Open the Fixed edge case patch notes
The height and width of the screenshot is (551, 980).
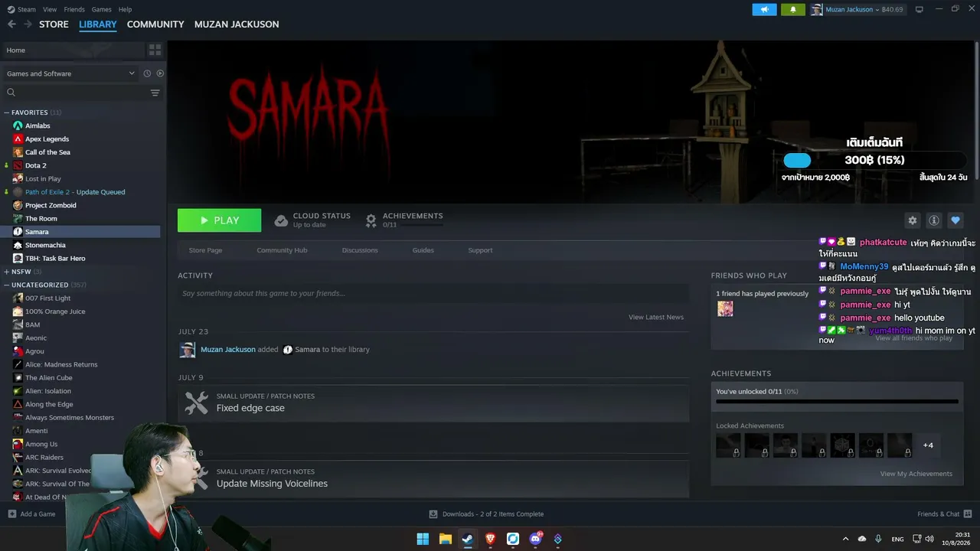tap(433, 403)
